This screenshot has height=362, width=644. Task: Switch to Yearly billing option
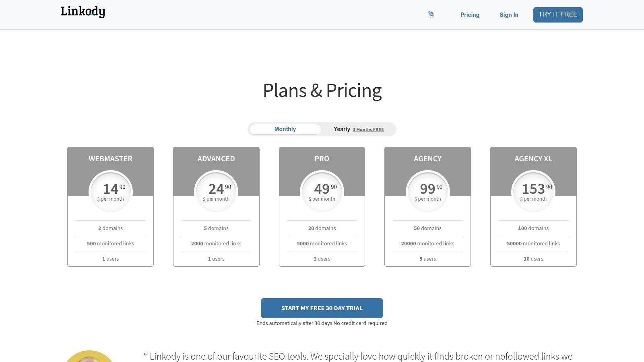point(342,129)
